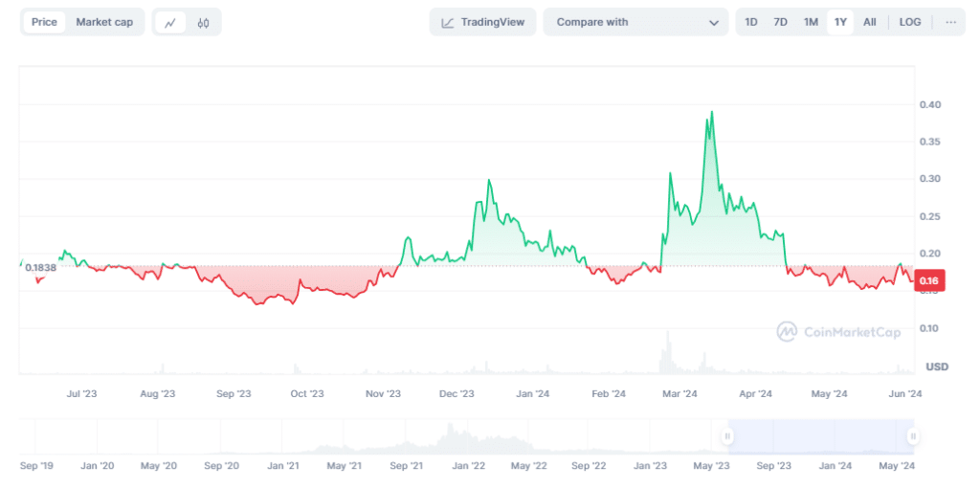Viewport: 980px width, 488px height.
Task: Toggle LOG scale on chart
Action: [910, 22]
